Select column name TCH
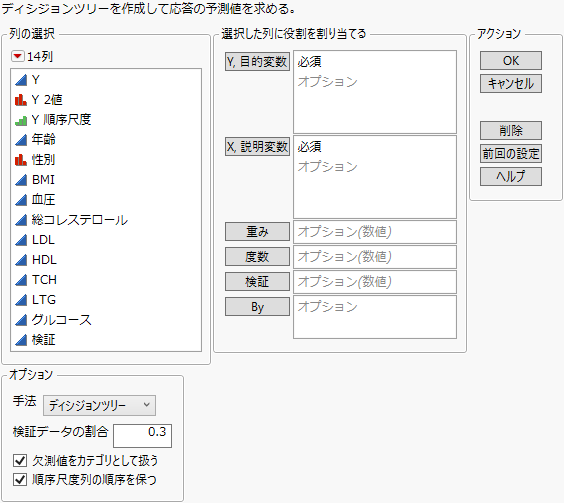The image size is (564, 503). coord(44,280)
